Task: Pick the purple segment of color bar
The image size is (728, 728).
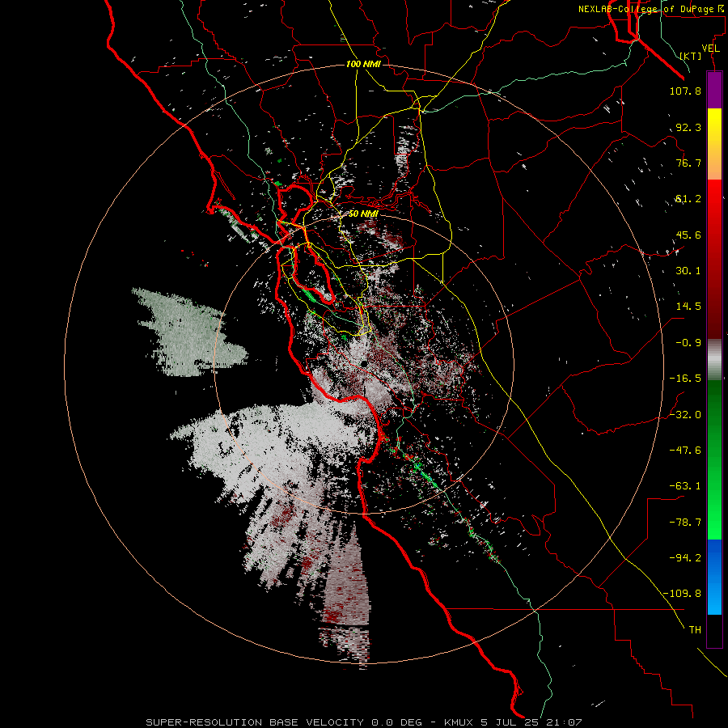Action: (x=714, y=91)
